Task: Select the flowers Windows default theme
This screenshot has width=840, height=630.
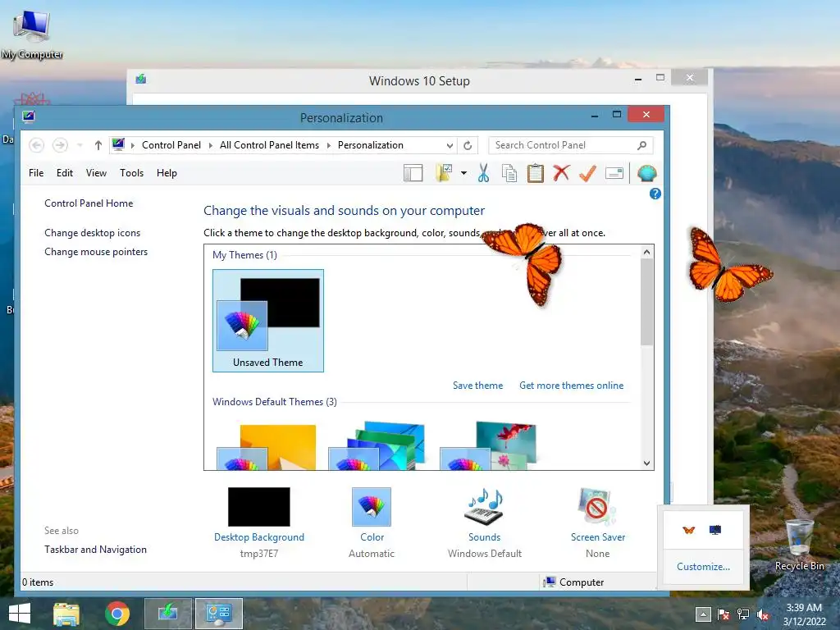Action: [488, 445]
